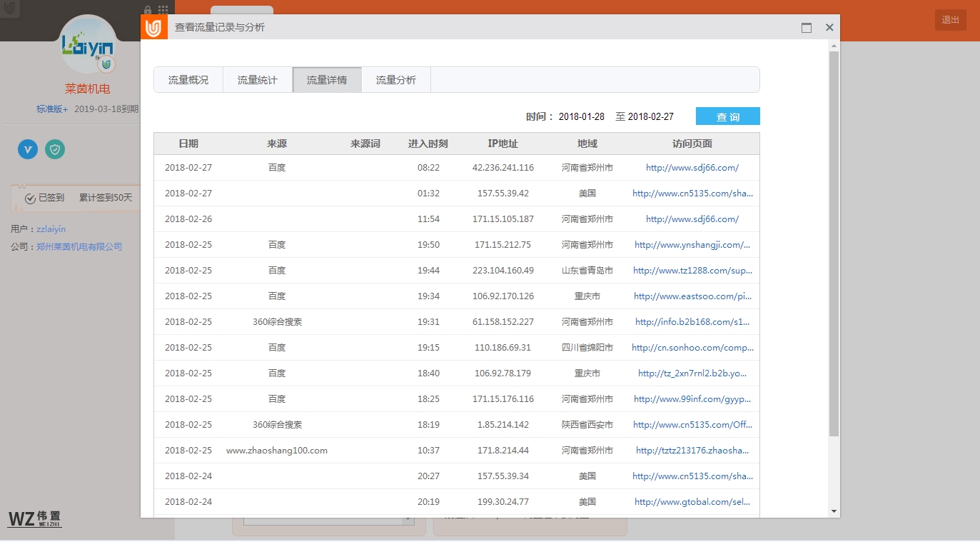Switch to the 流量概况 tab

pos(188,80)
